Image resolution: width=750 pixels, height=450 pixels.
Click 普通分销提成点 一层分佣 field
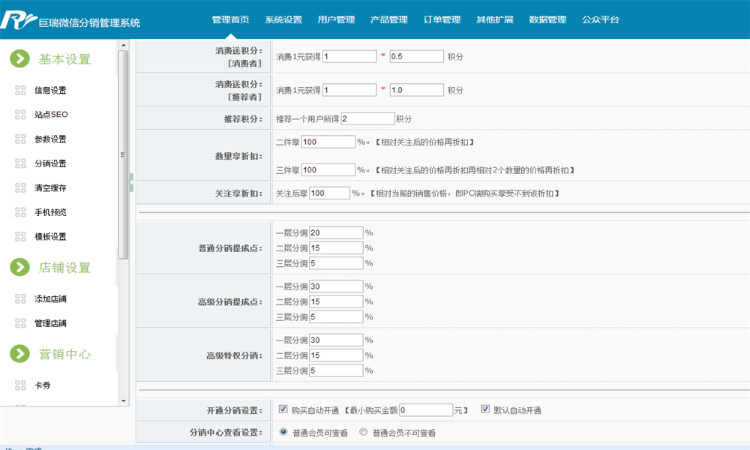[336, 233]
